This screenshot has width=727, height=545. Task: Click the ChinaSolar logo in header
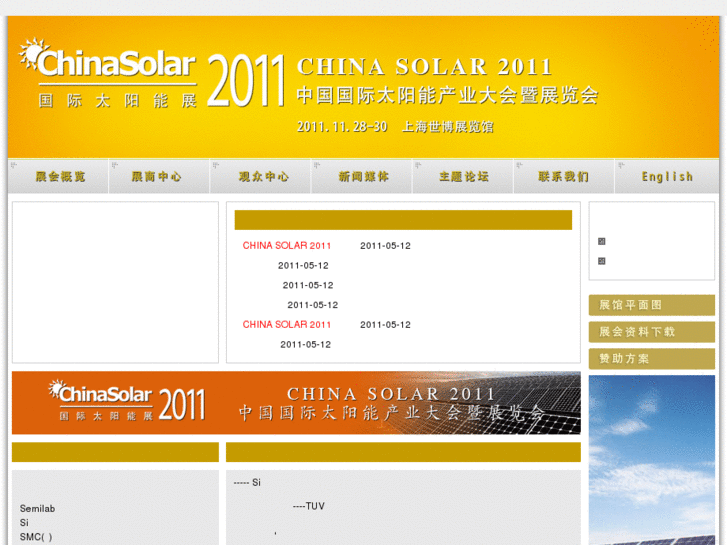109,73
